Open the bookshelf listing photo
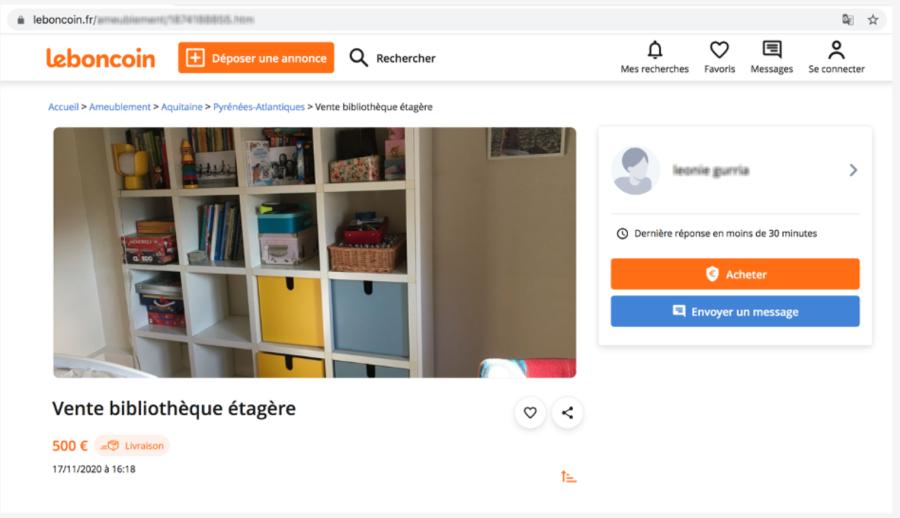 [315, 252]
